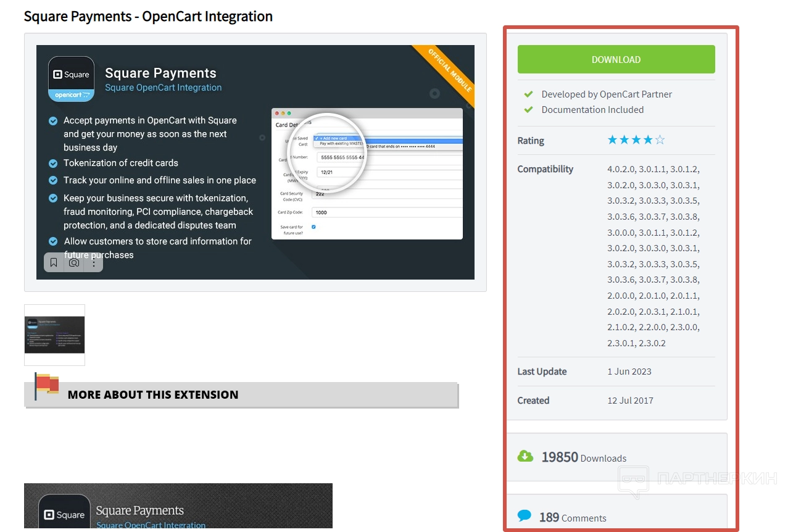Click the bookmark icon on the banner image

point(54,262)
